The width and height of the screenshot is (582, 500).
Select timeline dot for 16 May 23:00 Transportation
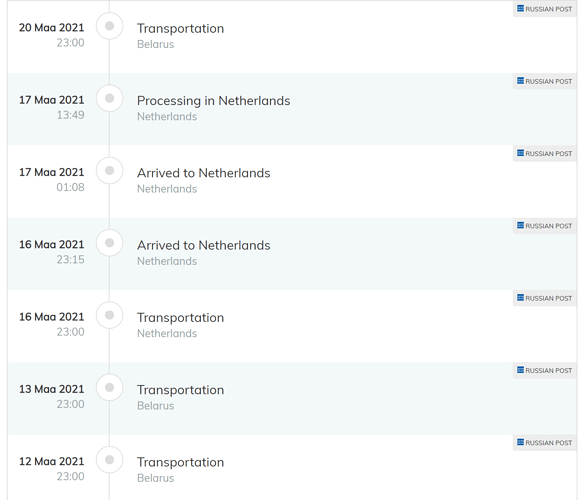[x=109, y=315]
